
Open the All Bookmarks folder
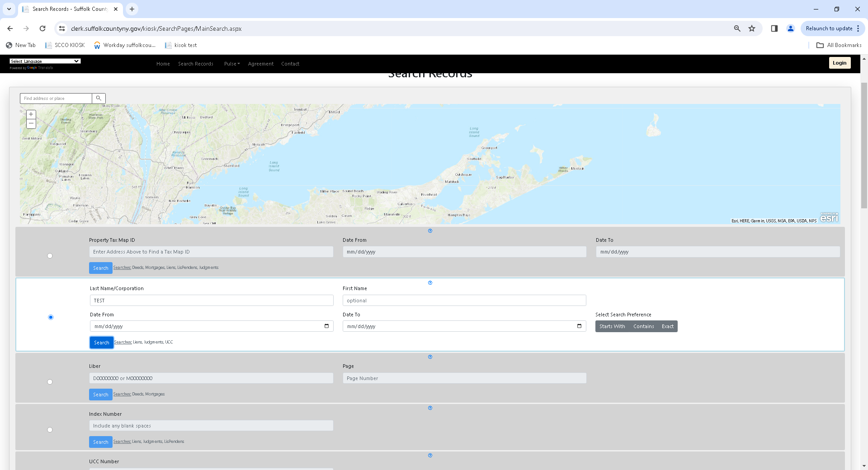click(839, 45)
